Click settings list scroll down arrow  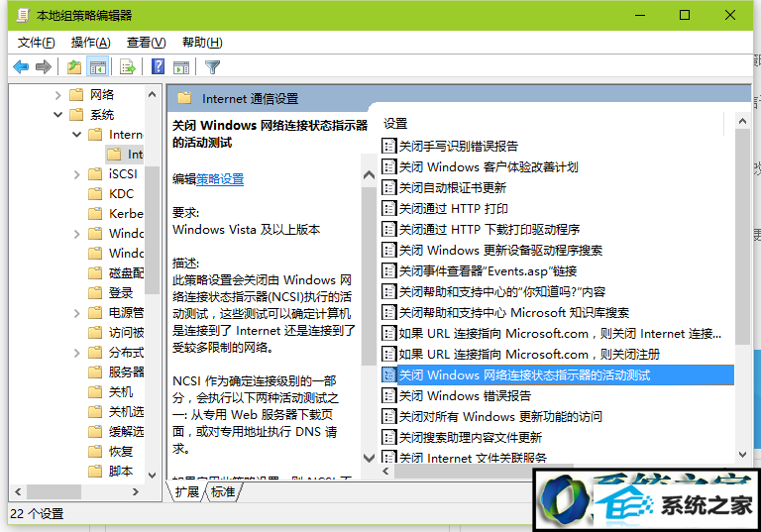point(742,455)
